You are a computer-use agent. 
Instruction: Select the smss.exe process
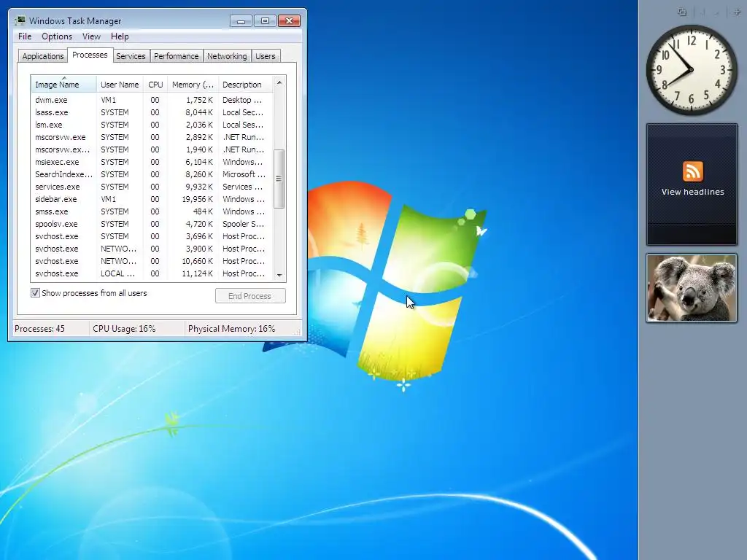click(152, 211)
